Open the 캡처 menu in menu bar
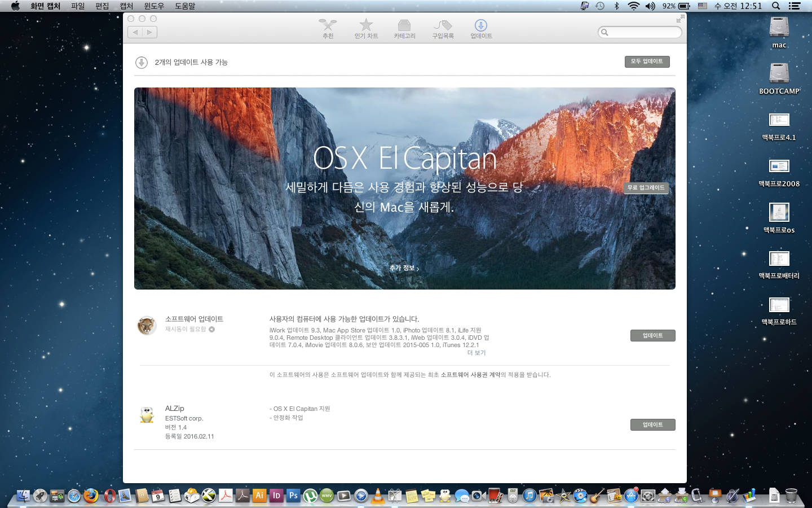This screenshot has width=812, height=508. click(126, 6)
